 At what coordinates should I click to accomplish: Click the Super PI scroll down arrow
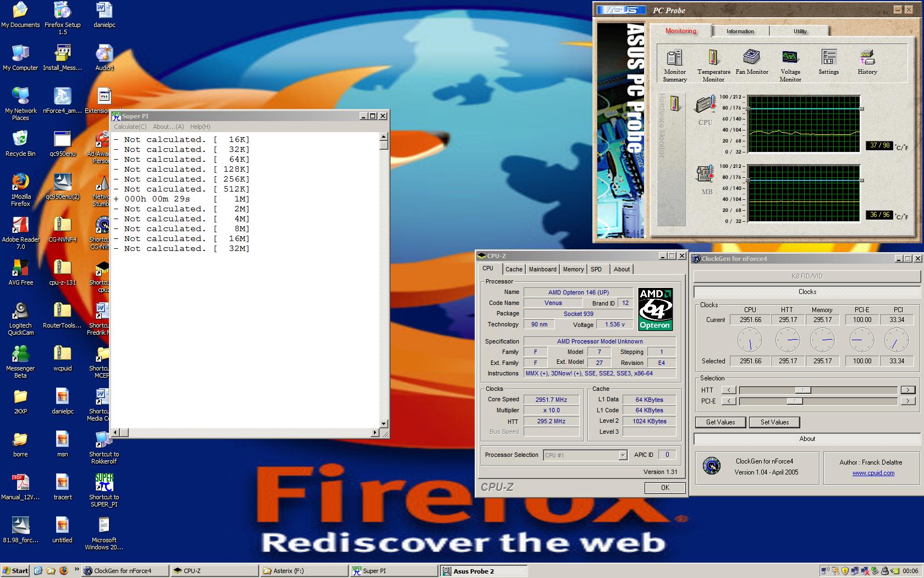pyautogui.click(x=383, y=424)
